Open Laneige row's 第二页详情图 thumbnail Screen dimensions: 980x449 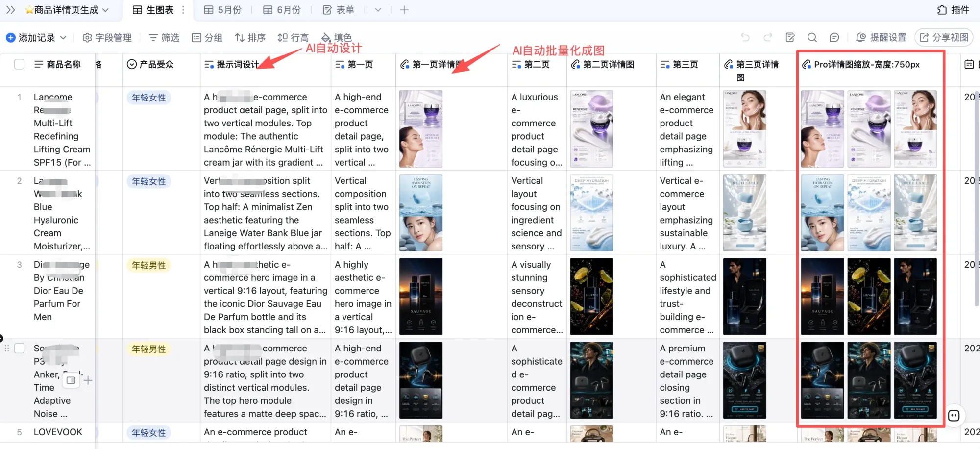click(x=591, y=213)
